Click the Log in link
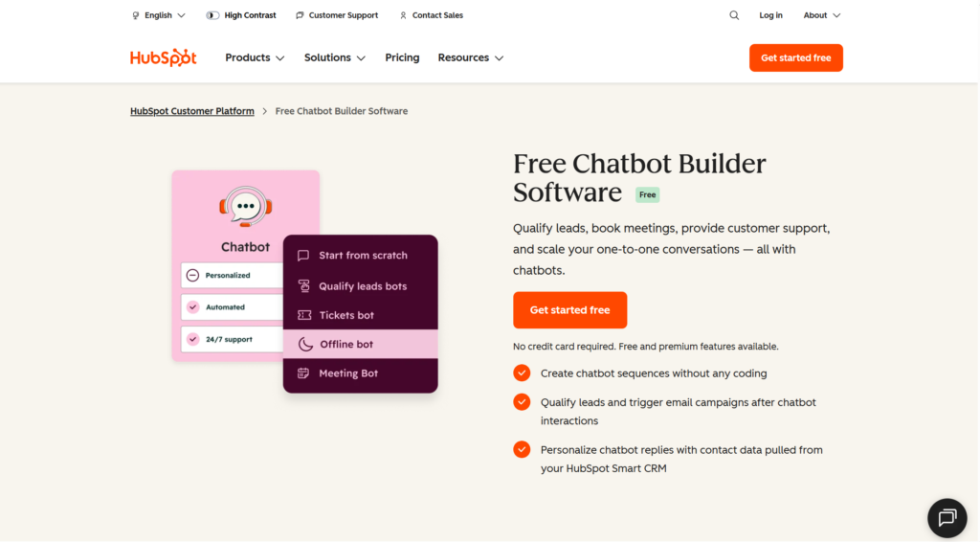Viewport: 980px width, 542px height. [770, 15]
